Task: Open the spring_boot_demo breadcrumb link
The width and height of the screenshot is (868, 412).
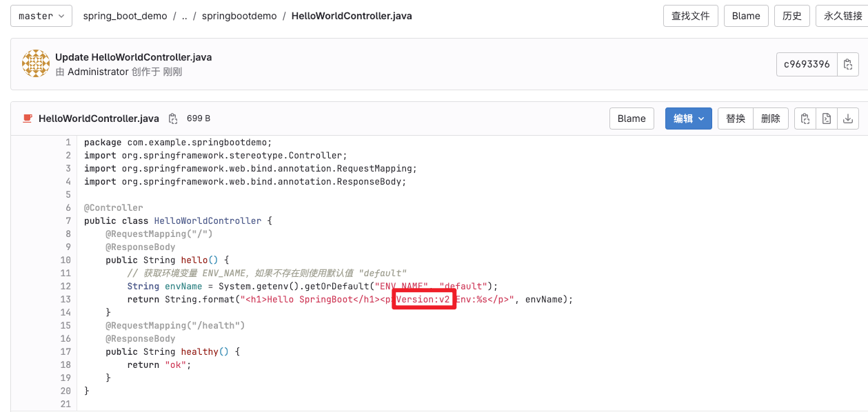Action: [125, 15]
